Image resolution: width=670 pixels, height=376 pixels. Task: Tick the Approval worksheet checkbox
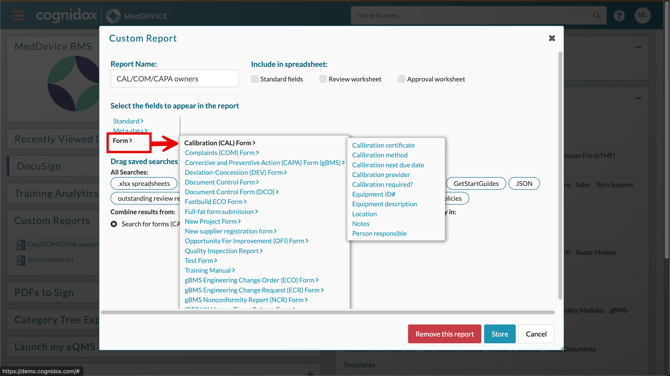401,79
